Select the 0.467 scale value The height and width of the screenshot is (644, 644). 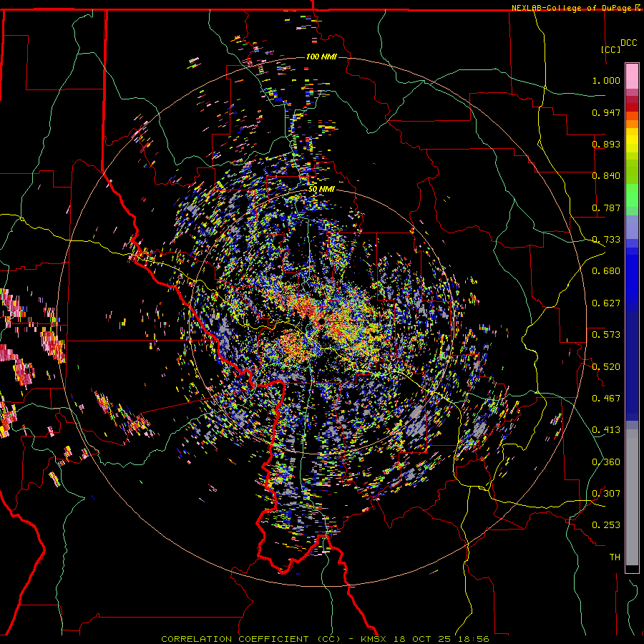[x=606, y=399]
